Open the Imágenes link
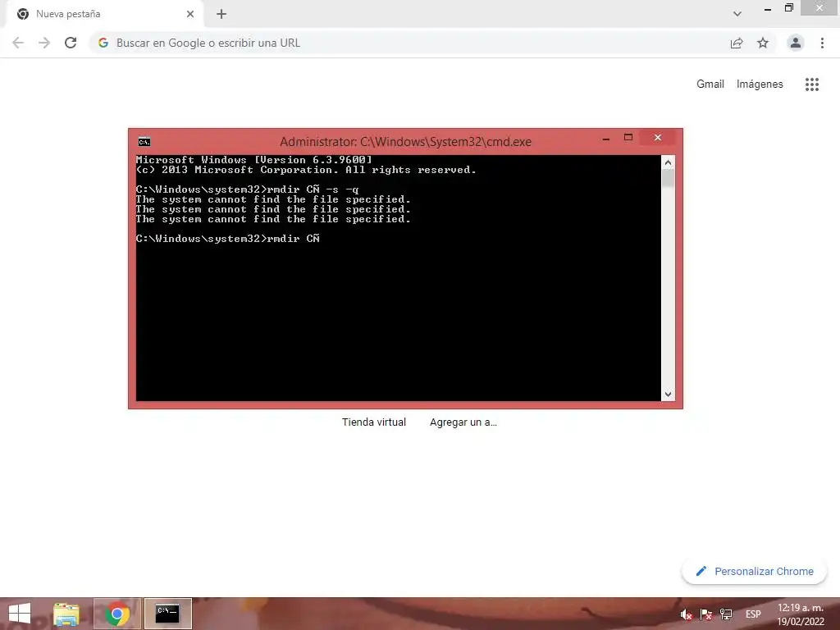The image size is (840, 630). click(x=760, y=84)
